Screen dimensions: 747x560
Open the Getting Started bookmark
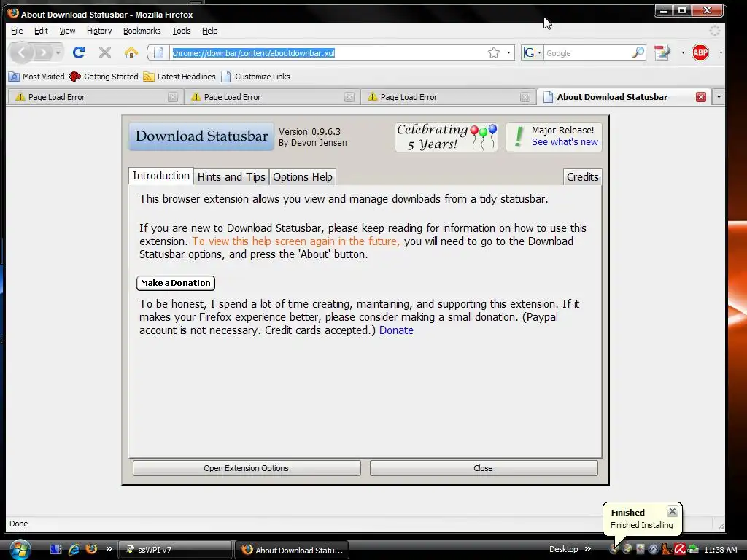point(104,76)
